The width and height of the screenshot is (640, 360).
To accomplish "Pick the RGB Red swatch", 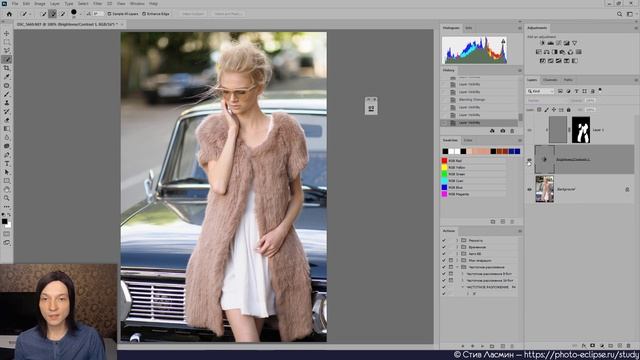I will (x=444, y=161).
